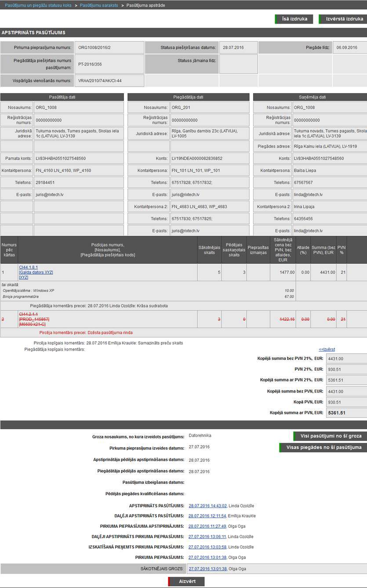Open status entry 27.07.2016 13:06:11
The height and width of the screenshot is (588, 367).
coord(207,537)
